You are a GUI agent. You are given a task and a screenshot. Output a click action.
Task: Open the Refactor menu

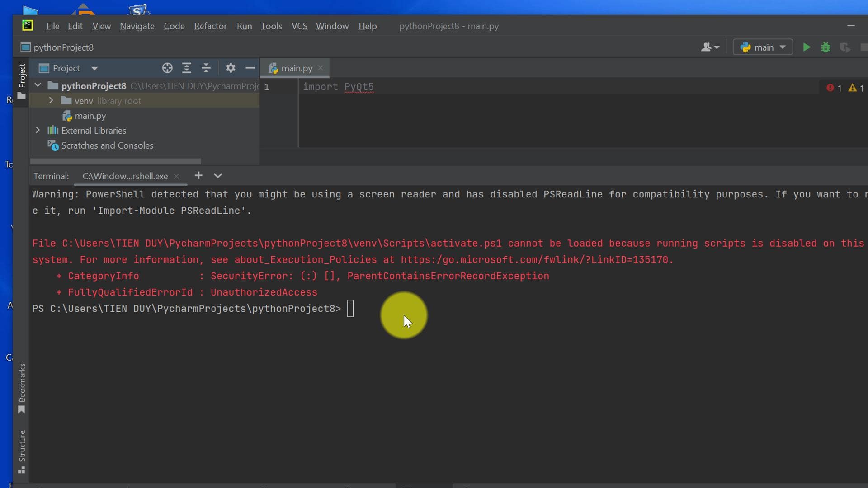pyautogui.click(x=210, y=26)
